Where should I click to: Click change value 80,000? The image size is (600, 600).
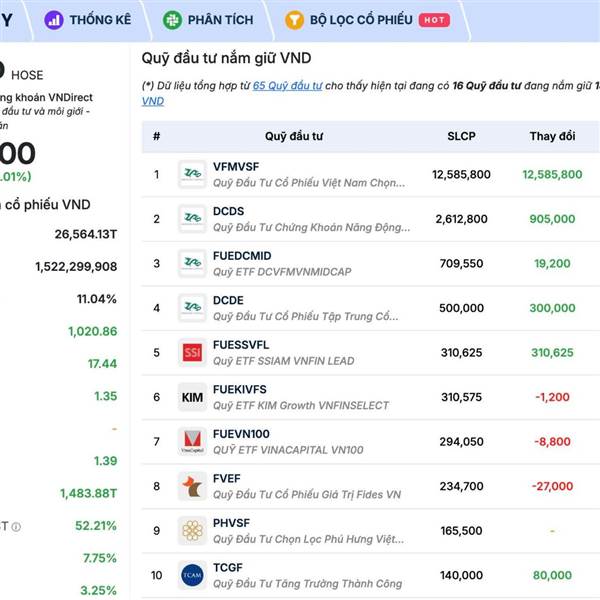(552, 575)
